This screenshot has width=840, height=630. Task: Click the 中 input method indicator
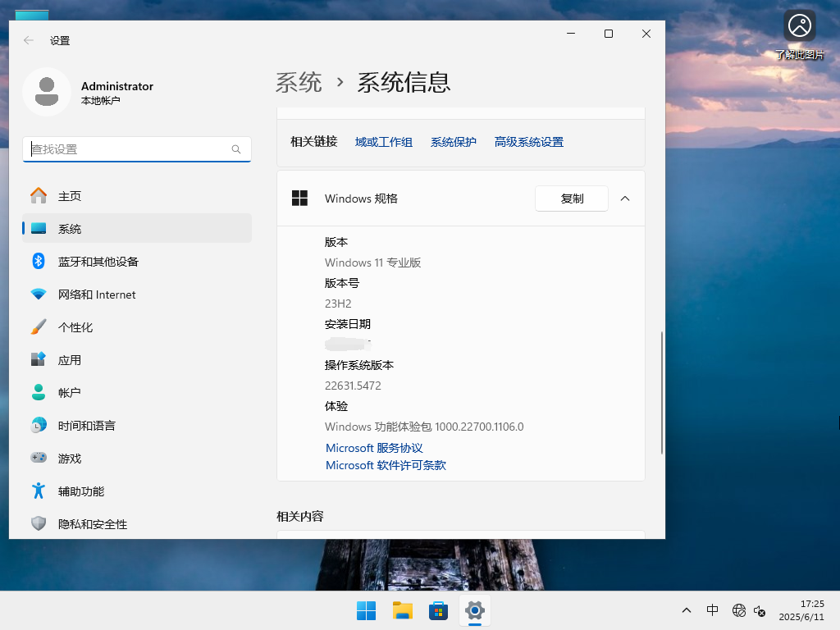click(x=712, y=610)
